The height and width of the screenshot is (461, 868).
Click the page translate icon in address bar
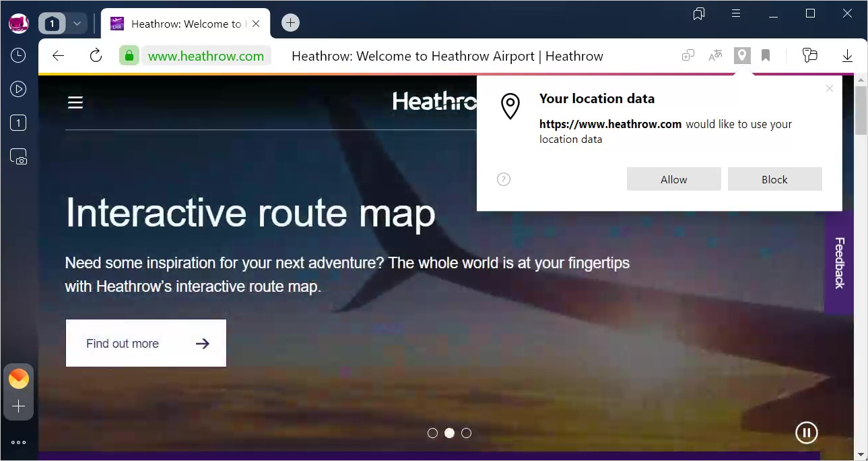coord(715,56)
